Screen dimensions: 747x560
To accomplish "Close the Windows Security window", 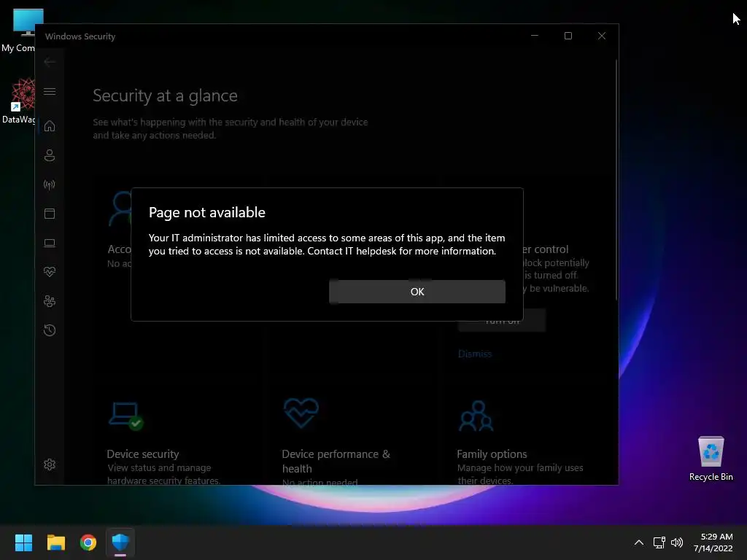I will click(602, 36).
